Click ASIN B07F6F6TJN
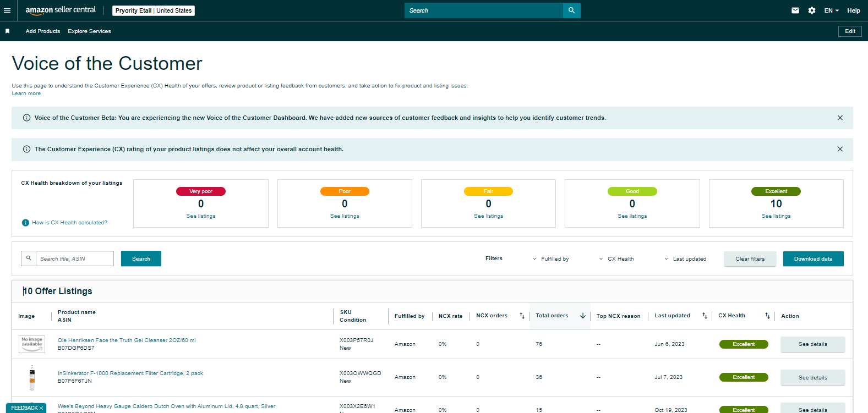Image resolution: width=868 pixels, height=413 pixels. click(x=75, y=381)
